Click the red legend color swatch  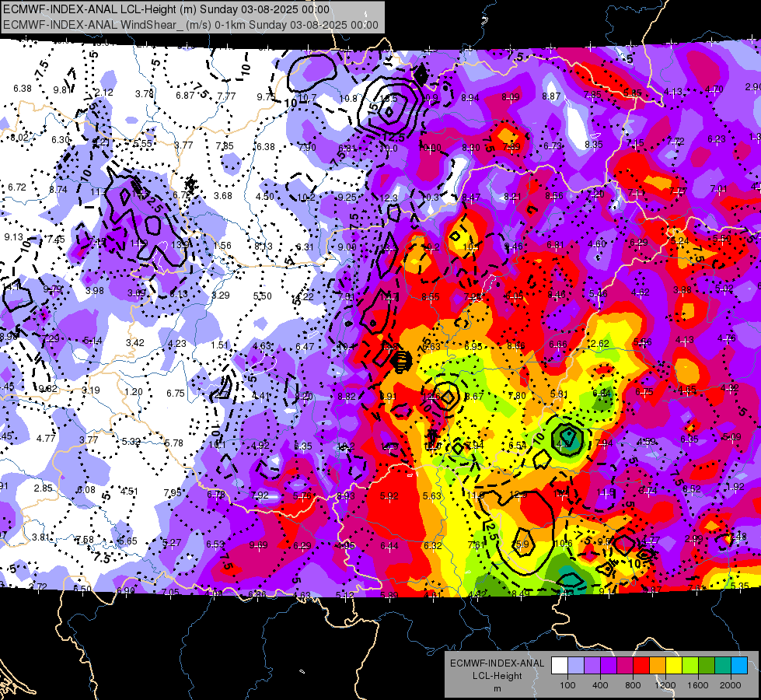coord(641,666)
